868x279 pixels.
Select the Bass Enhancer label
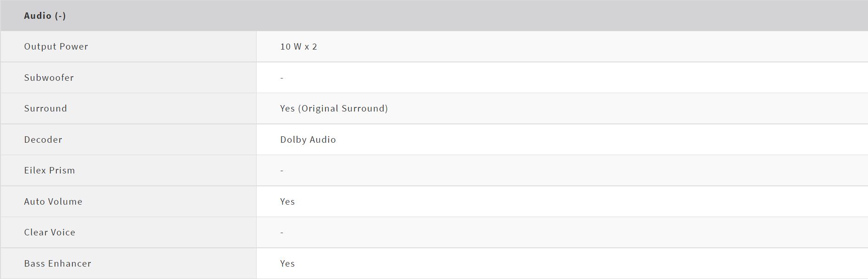[x=57, y=263]
